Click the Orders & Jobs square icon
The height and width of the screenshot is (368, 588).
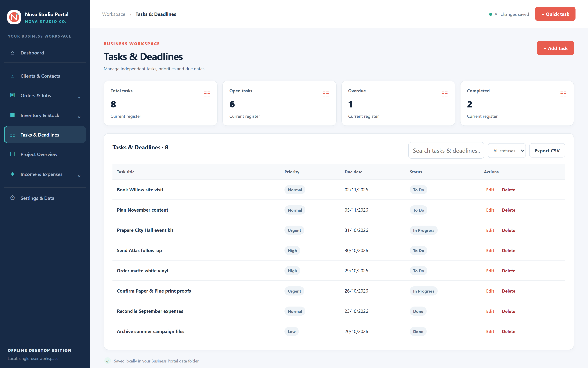[x=12, y=95]
